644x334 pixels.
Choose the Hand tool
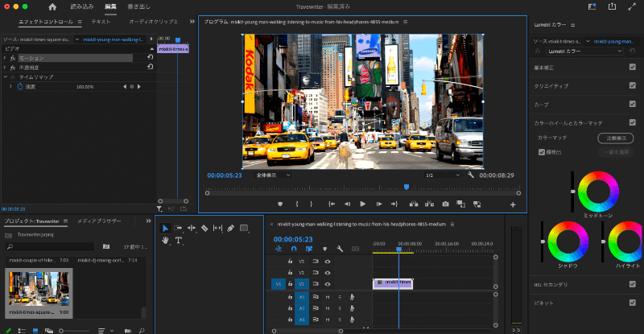(x=166, y=241)
